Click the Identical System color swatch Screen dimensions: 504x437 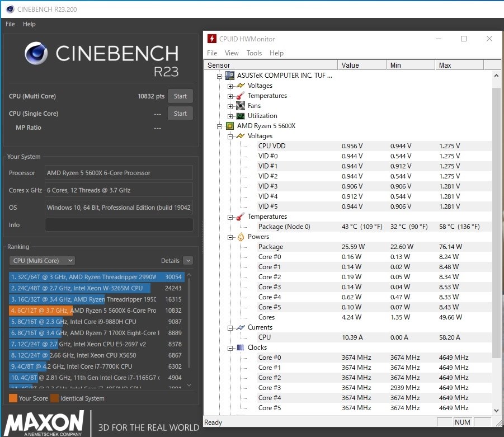tap(55, 398)
